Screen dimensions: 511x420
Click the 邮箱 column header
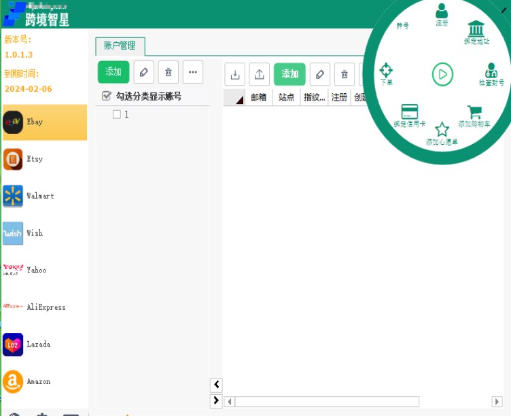pos(259,97)
